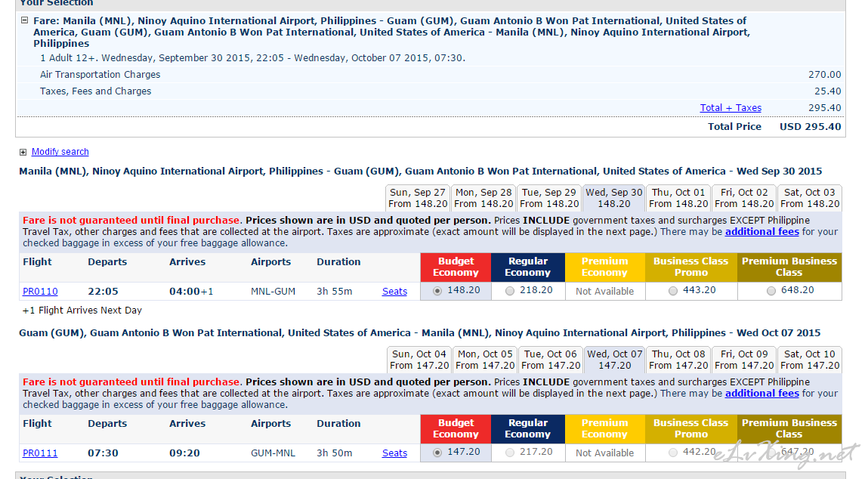Choose Regular Economy 218.20 fare option
Screen dimensions: 868x479
510,291
